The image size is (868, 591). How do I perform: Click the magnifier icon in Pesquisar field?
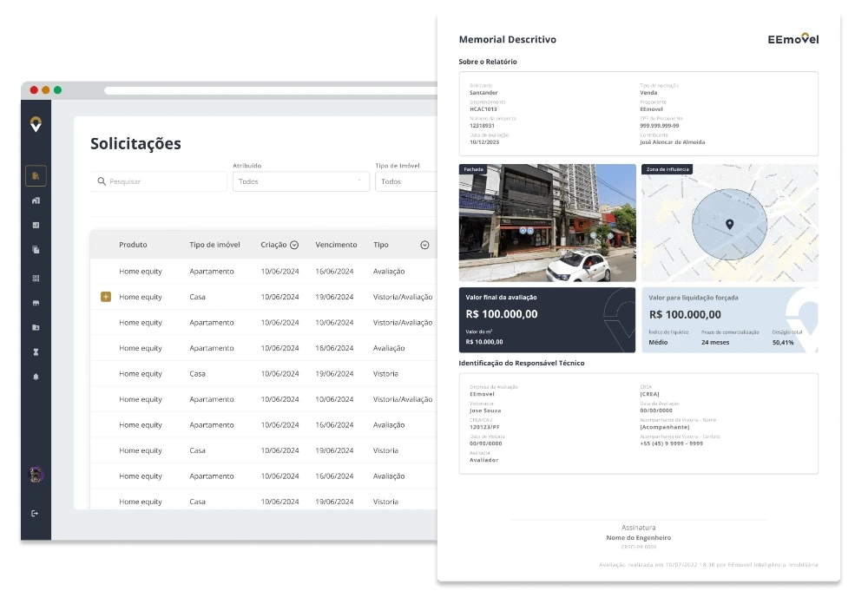pyautogui.click(x=102, y=181)
